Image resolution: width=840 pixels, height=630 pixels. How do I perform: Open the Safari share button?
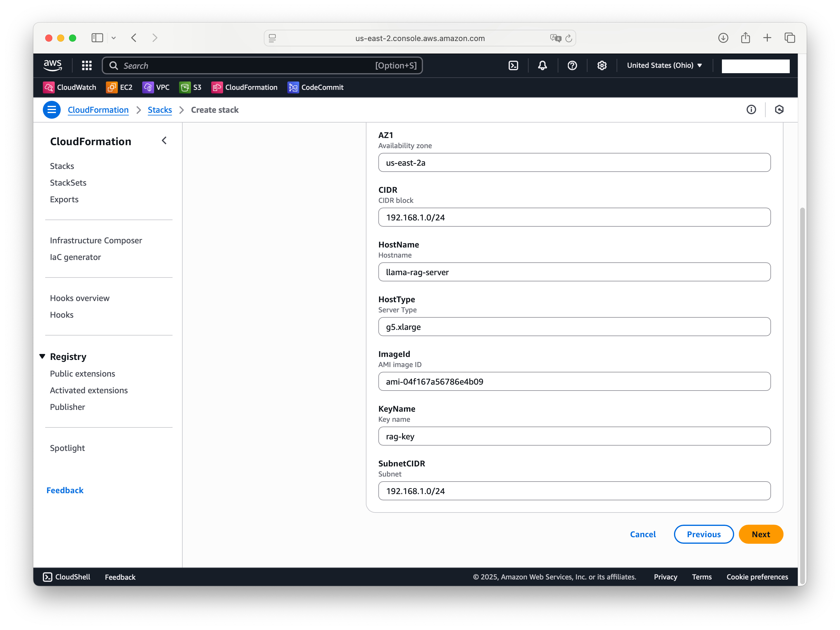[745, 38]
